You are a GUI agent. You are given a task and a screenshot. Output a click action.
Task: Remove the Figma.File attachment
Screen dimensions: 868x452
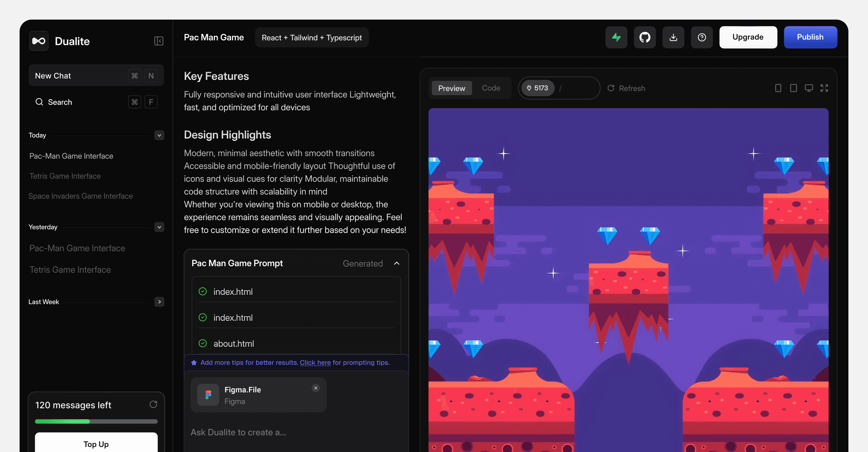316,388
